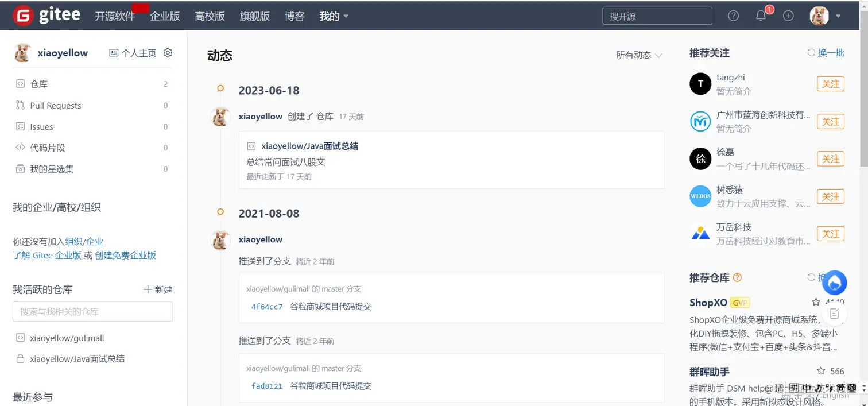This screenshot has height=406, width=868.
Task: Open the 开源软件 menu
Action: pos(115,16)
